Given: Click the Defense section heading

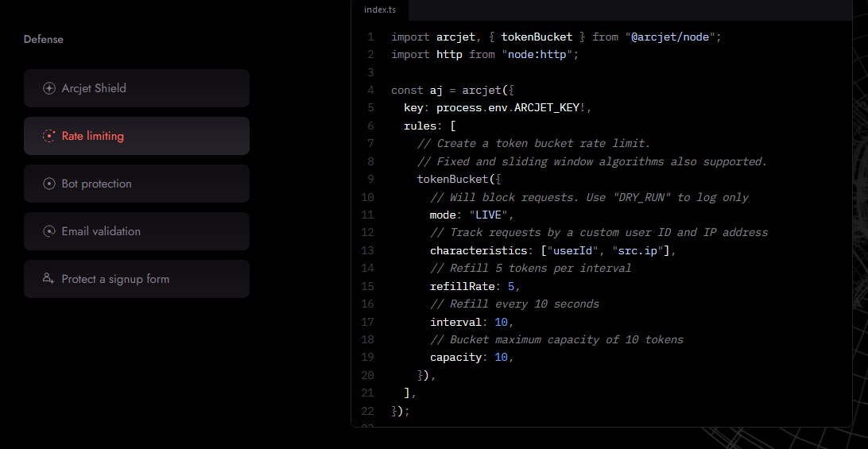Looking at the screenshot, I should click(44, 39).
